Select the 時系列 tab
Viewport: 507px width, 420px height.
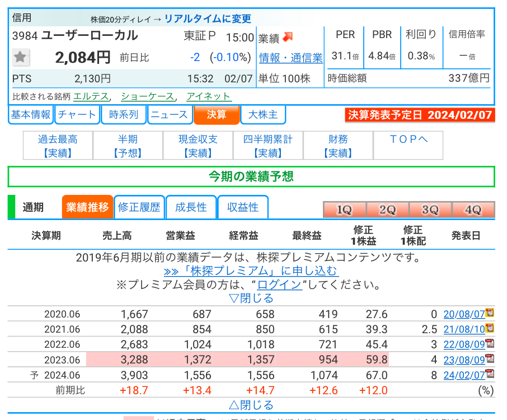[124, 115]
